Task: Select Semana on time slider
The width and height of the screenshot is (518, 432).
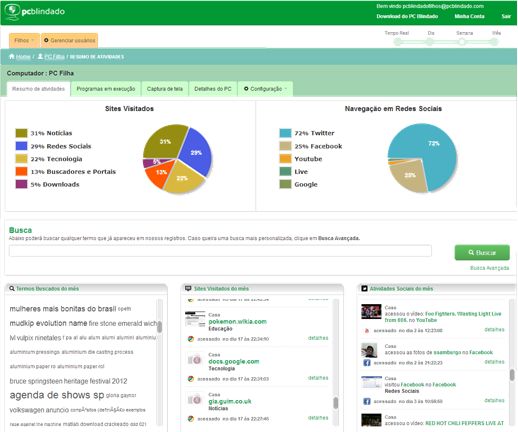Action: [x=462, y=42]
